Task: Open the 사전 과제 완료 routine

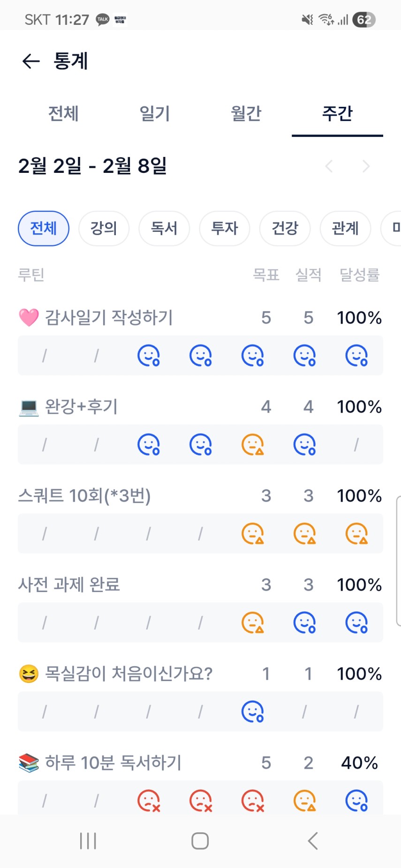Action: (69, 585)
